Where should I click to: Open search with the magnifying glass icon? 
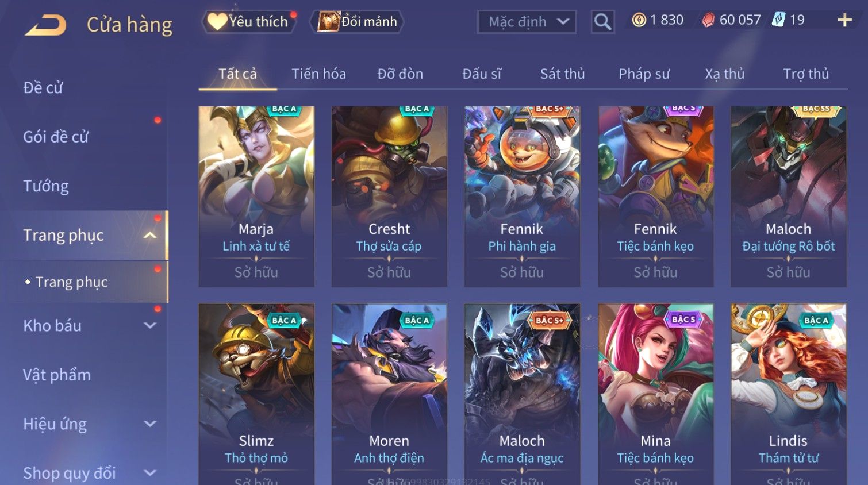pyautogui.click(x=602, y=22)
